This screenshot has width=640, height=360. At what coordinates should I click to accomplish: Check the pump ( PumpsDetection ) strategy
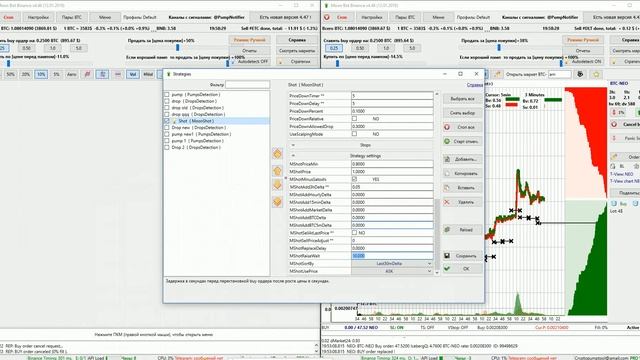pyautogui.click(x=167, y=95)
